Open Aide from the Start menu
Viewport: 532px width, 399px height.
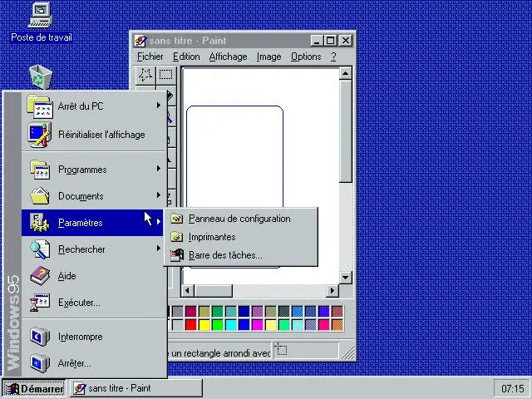tap(94, 276)
